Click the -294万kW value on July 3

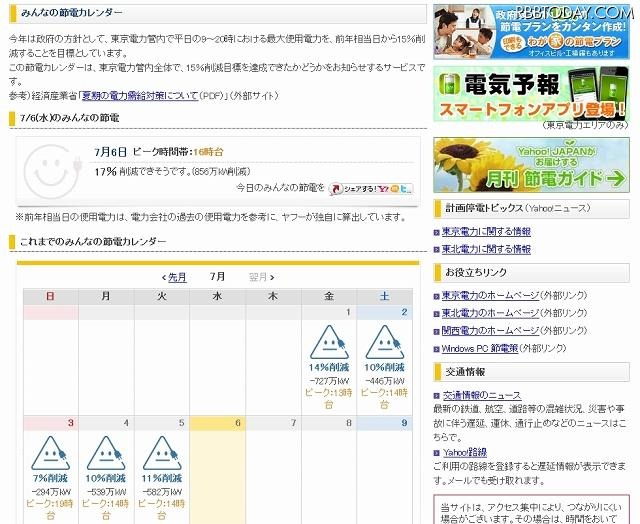pos(51,492)
